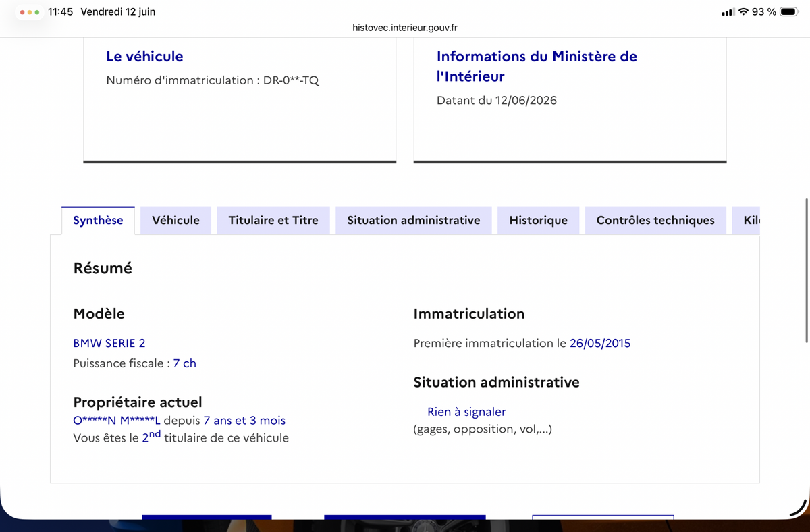Viewport: 810px width, 532px height.
Task: Select the Situation administrative tab
Action: click(x=414, y=220)
